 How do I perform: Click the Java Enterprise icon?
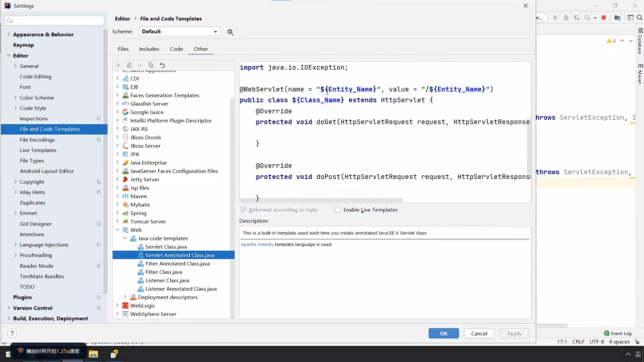pos(125,163)
